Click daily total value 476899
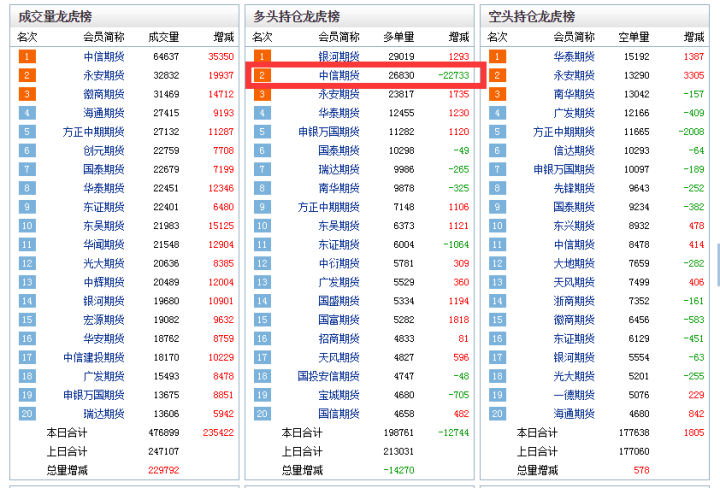This screenshot has width=720, height=488. click(x=164, y=432)
